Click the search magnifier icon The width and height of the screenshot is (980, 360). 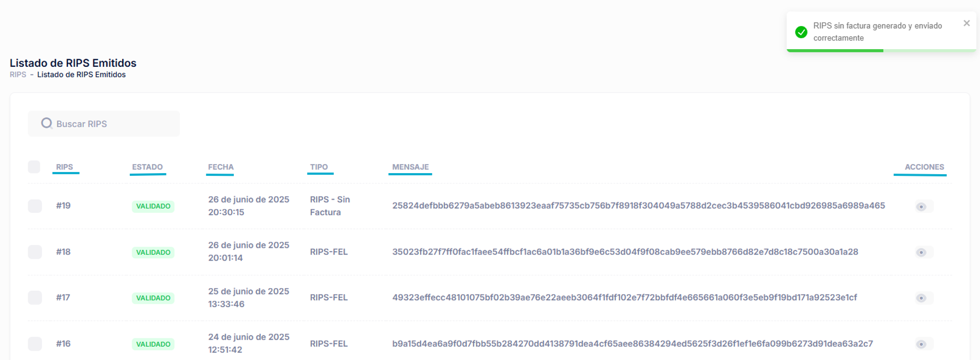click(x=46, y=123)
